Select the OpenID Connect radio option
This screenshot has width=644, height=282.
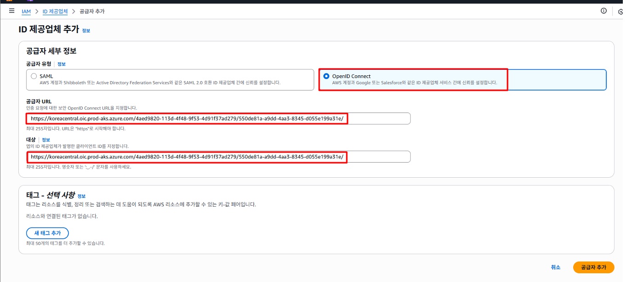[x=326, y=76]
